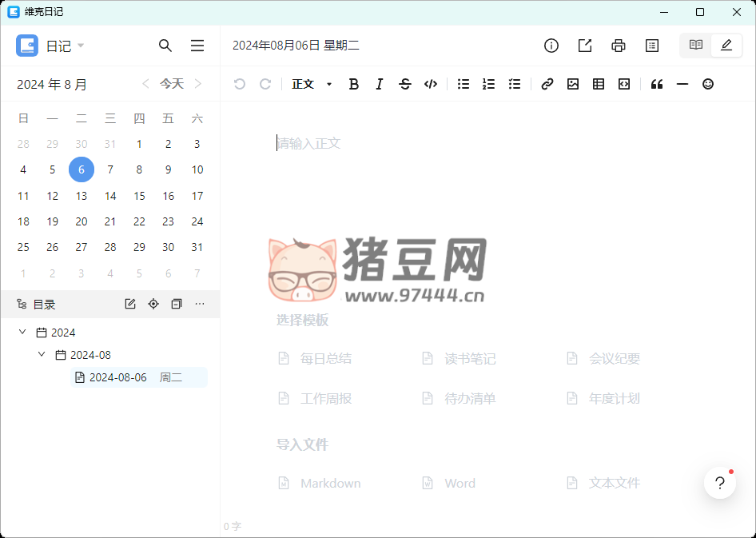Choose the 会议纪要 template
The width and height of the screenshot is (756, 538).
(603, 359)
